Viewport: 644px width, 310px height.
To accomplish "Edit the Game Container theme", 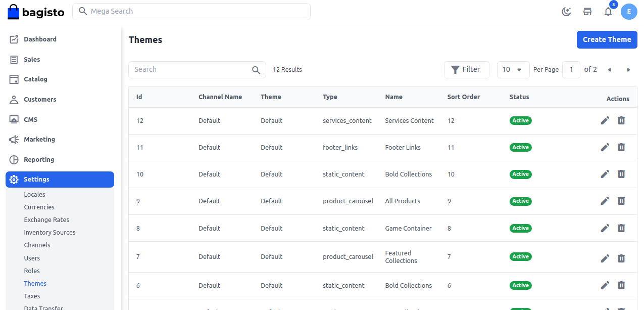I will point(605,228).
